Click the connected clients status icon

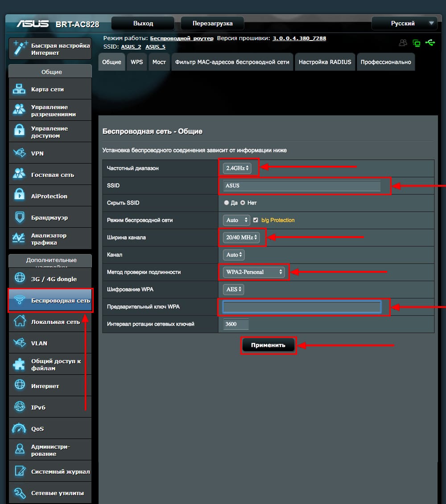[403, 43]
